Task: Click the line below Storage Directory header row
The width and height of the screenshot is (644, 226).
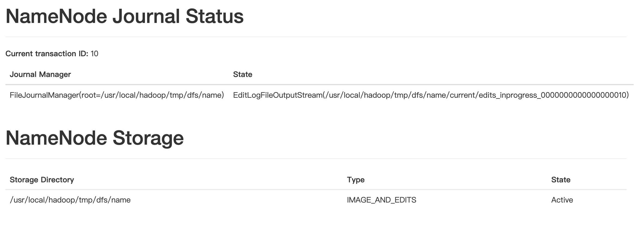Action: [x=316, y=190]
